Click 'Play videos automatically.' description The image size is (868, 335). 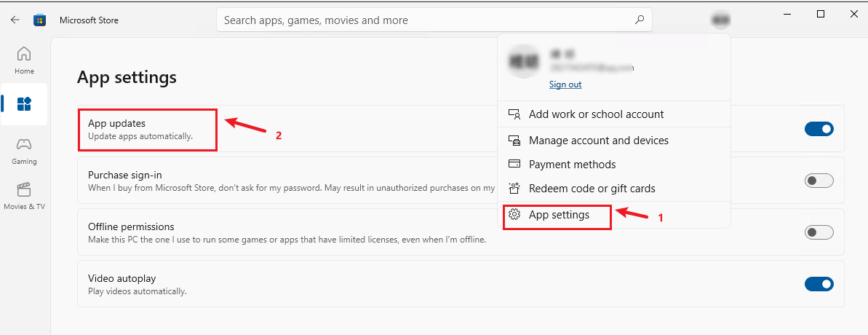138,291
